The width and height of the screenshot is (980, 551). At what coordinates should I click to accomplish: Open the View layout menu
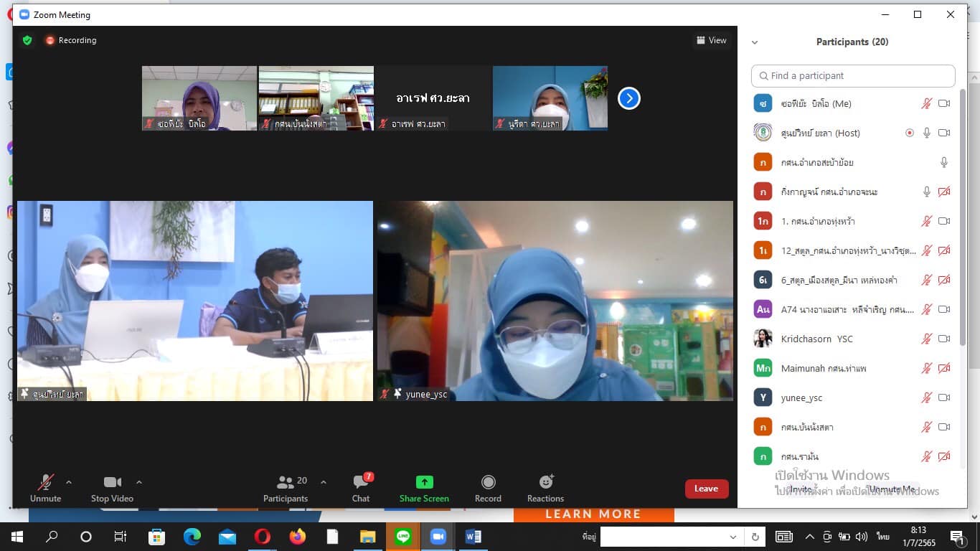[x=712, y=41]
